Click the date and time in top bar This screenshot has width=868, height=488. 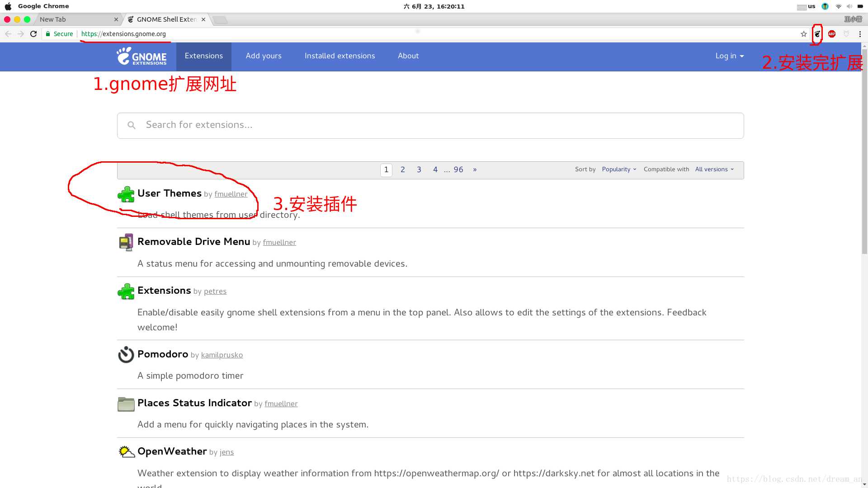tap(434, 6)
